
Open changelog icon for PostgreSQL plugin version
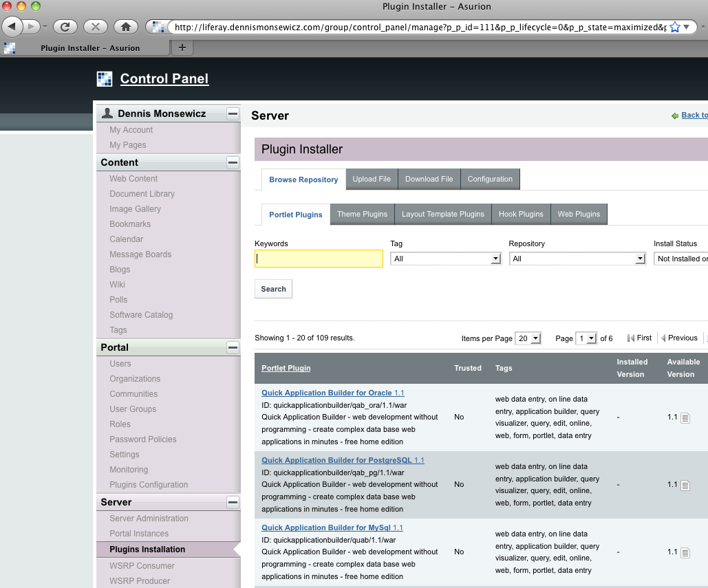pyautogui.click(x=685, y=485)
